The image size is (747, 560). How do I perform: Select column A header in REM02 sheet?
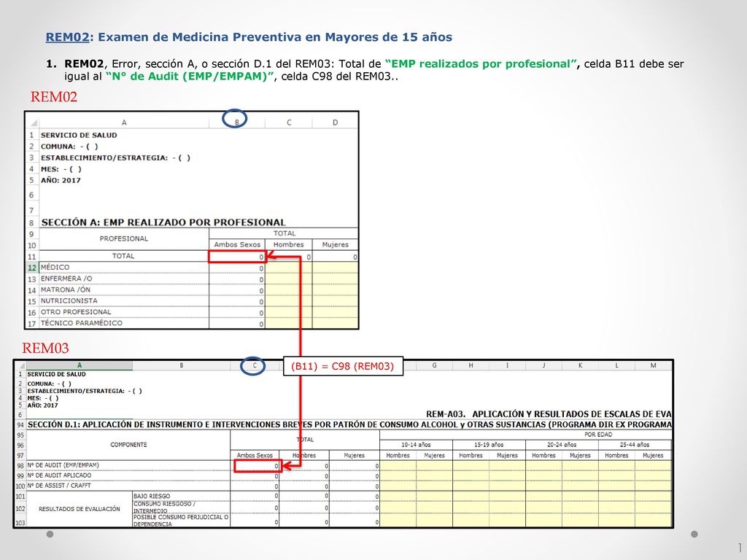pos(124,122)
